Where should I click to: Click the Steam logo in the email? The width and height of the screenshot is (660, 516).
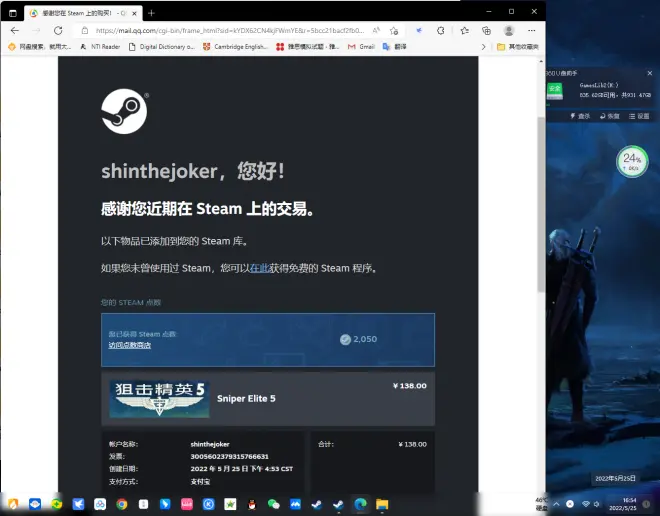click(x=124, y=111)
